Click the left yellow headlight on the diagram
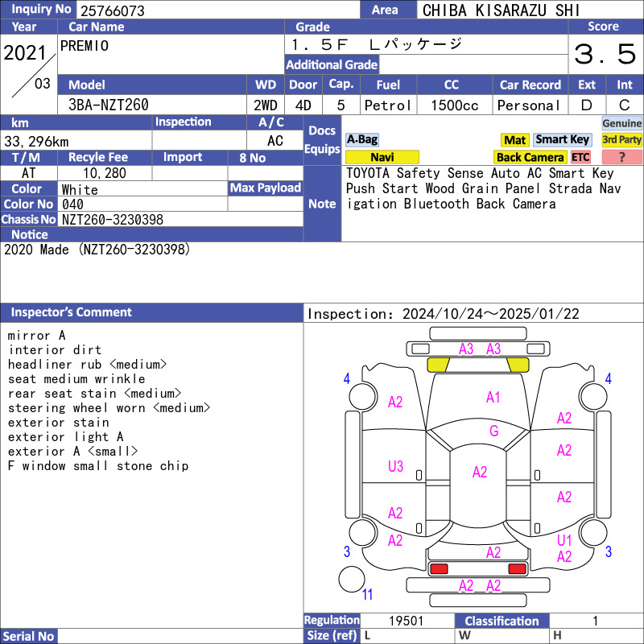 click(437, 365)
